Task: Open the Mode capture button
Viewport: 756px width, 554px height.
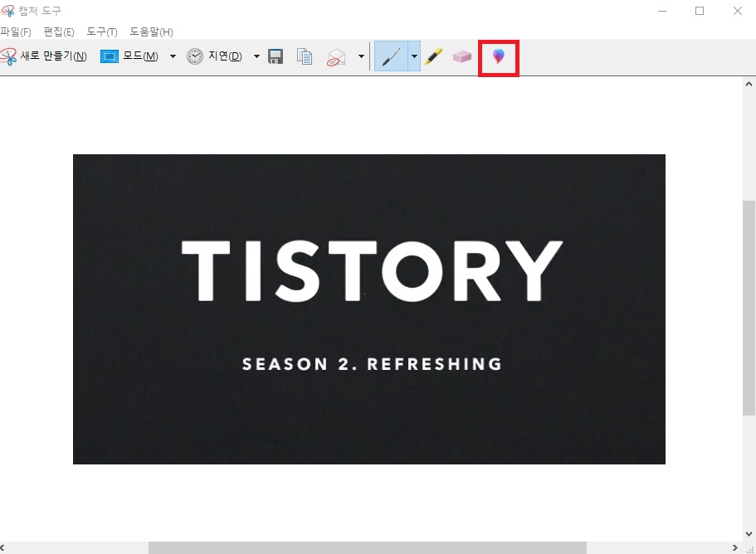Action: tap(129, 56)
